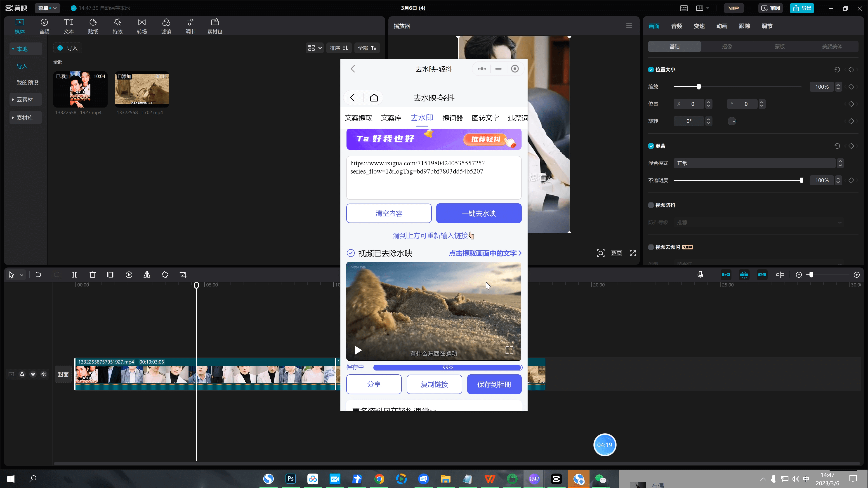Toggle main track magnet snapping
This screenshot has height=488, width=868.
[x=726, y=275]
